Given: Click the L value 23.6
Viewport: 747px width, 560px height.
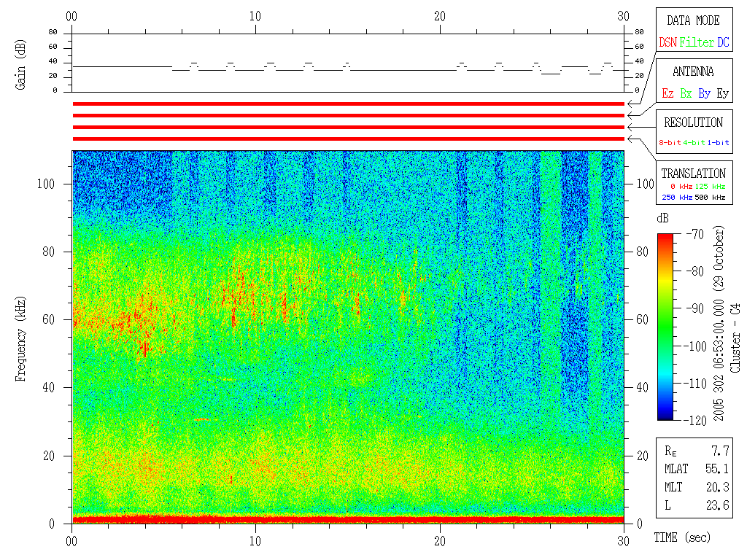Looking at the screenshot, I should (718, 505).
